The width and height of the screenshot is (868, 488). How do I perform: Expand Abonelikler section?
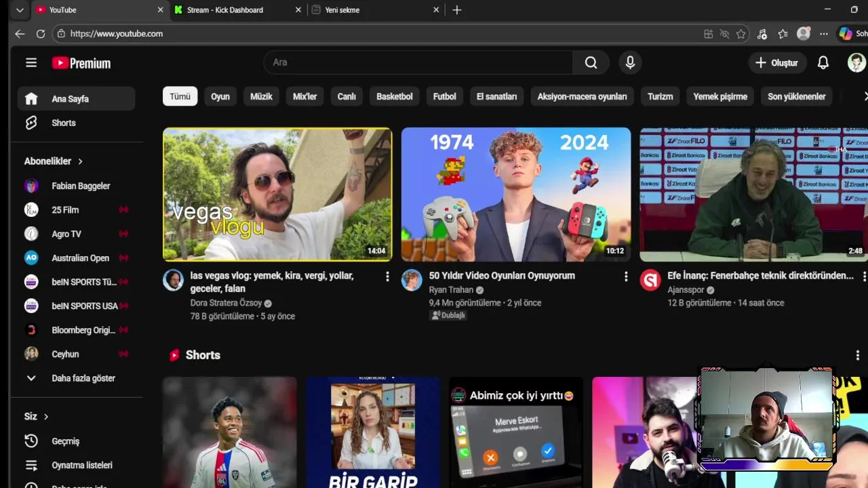[54, 161]
